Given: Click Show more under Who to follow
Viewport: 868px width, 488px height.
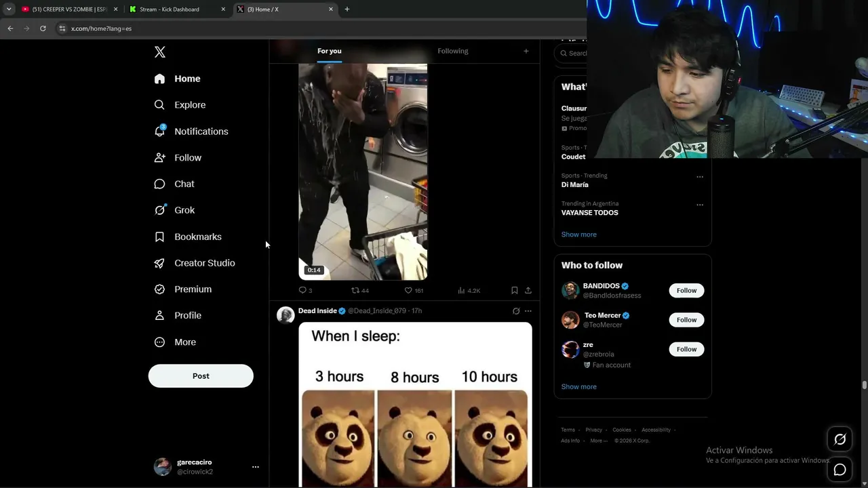Looking at the screenshot, I should pyautogui.click(x=579, y=387).
